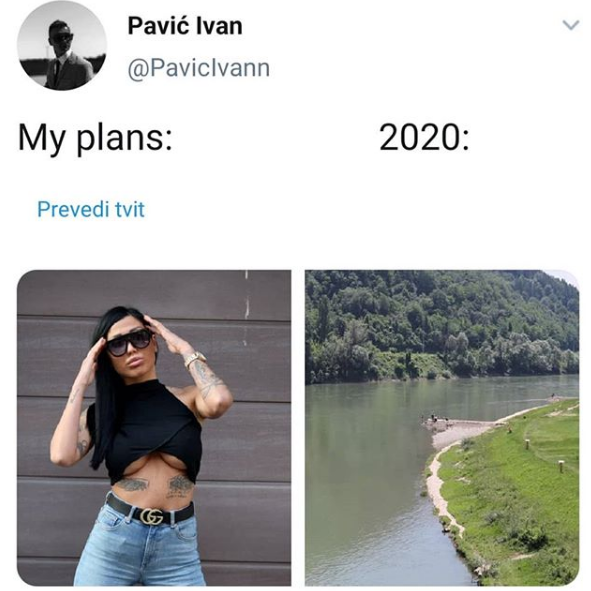Open the tweet options chevron menu

pyautogui.click(x=571, y=25)
